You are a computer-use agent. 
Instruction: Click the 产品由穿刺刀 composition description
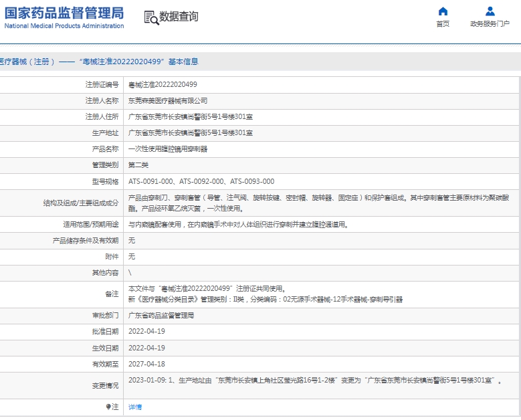318,203
